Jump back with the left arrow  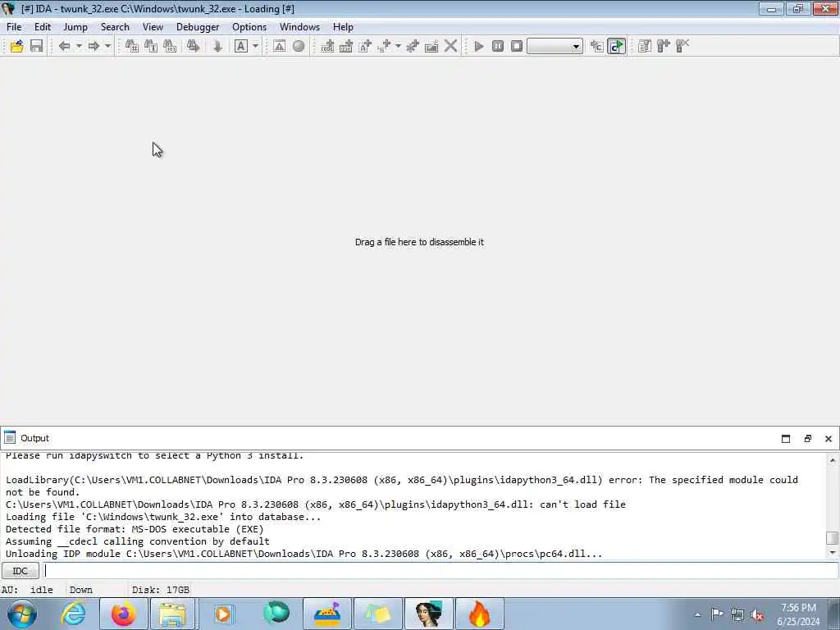coord(64,46)
